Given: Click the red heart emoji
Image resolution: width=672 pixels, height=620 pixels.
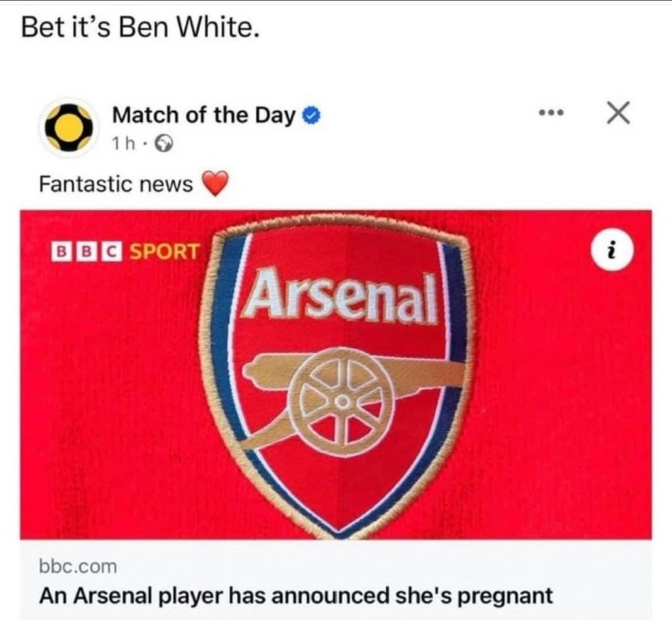Looking at the screenshot, I should (214, 184).
